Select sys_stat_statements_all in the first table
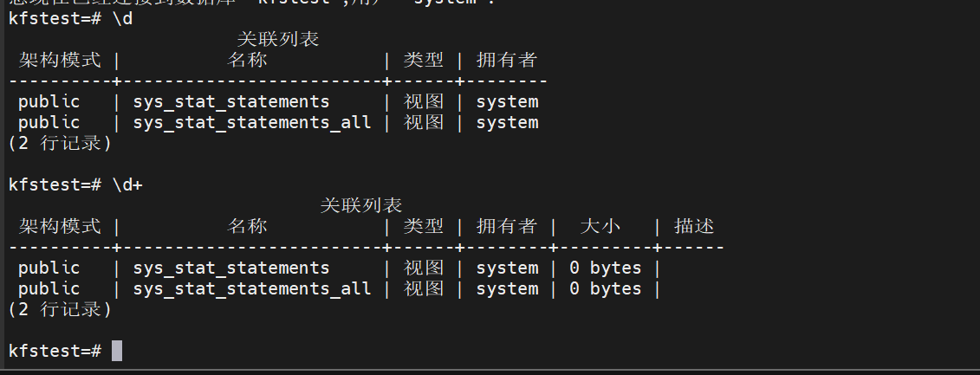Screen dimensions: 980x375 [252, 122]
